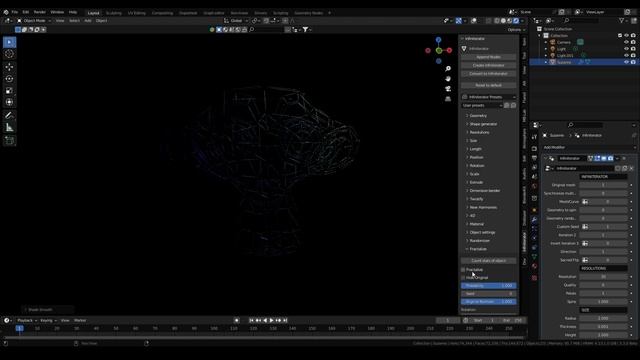Select the Rotate tool
Viewport: 640px width, 360px height.
coord(9,79)
